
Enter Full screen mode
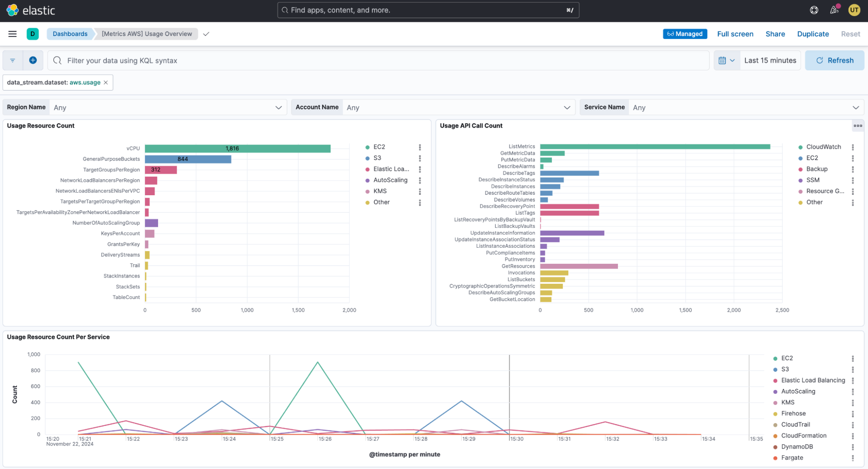click(735, 34)
